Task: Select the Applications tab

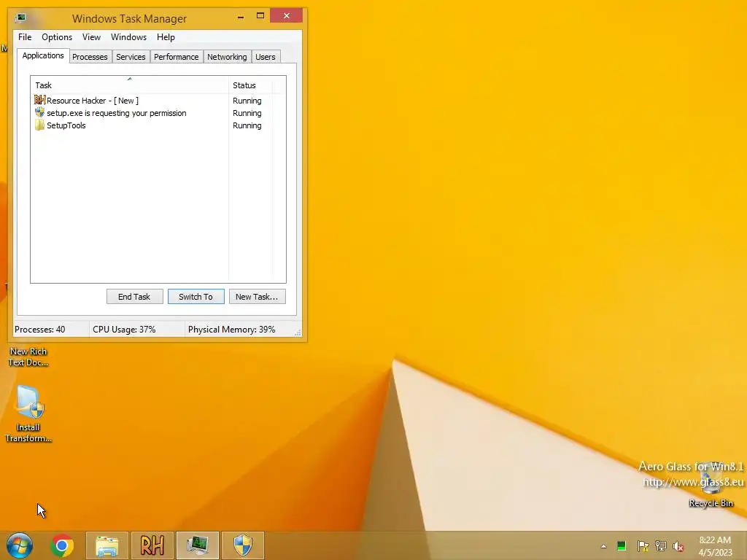Action: pyautogui.click(x=43, y=55)
